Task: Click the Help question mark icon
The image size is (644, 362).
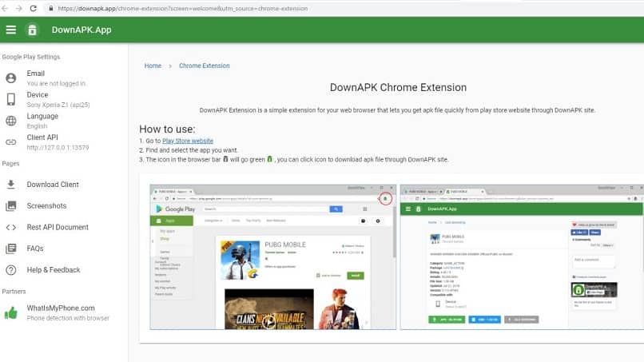Action: click(11, 270)
